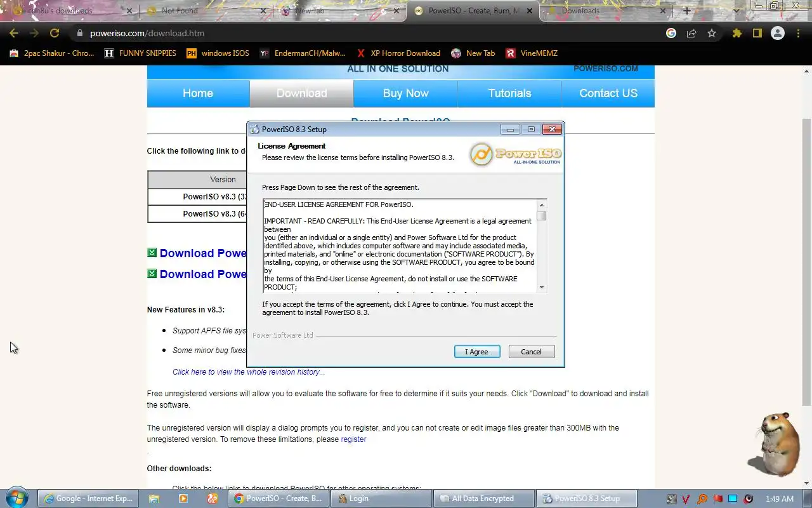Click the license text scrollbar down arrow
The height and width of the screenshot is (508, 812).
click(542, 288)
